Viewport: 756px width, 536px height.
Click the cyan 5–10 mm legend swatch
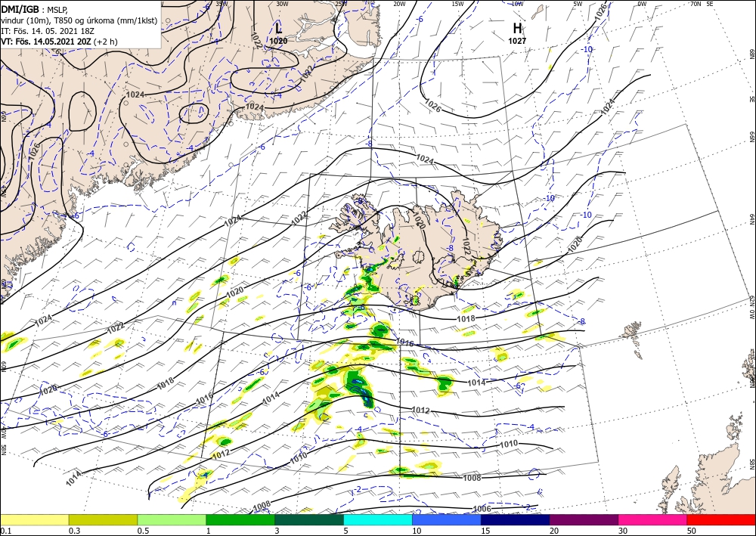(x=378, y=520)
